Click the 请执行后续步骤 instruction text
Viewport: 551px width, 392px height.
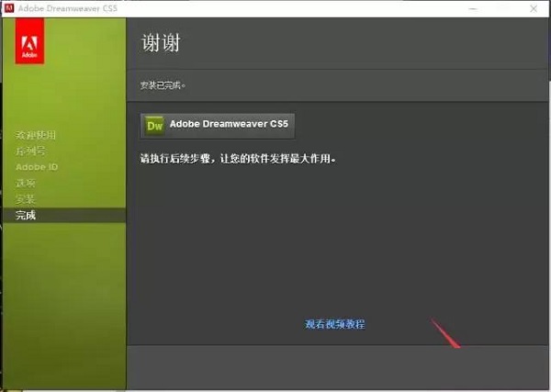pyautogui.click(x=238, y=159)
